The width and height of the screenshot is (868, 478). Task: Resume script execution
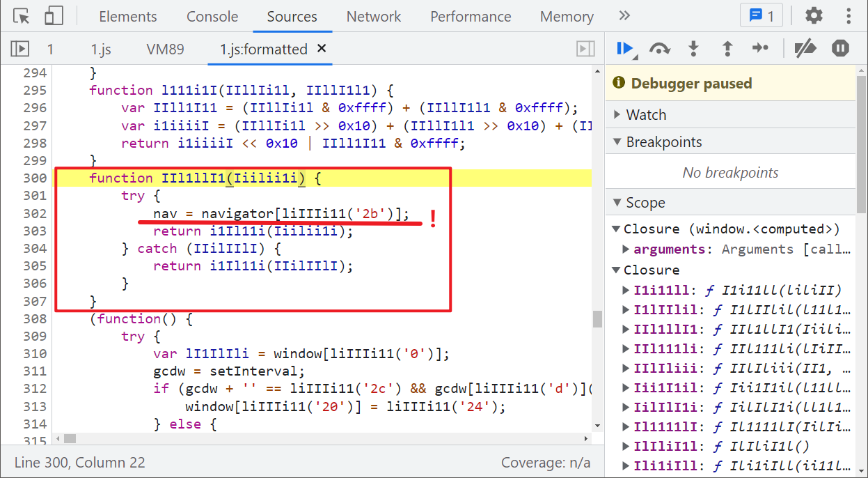pyautogui.click(x=626, y=49)
